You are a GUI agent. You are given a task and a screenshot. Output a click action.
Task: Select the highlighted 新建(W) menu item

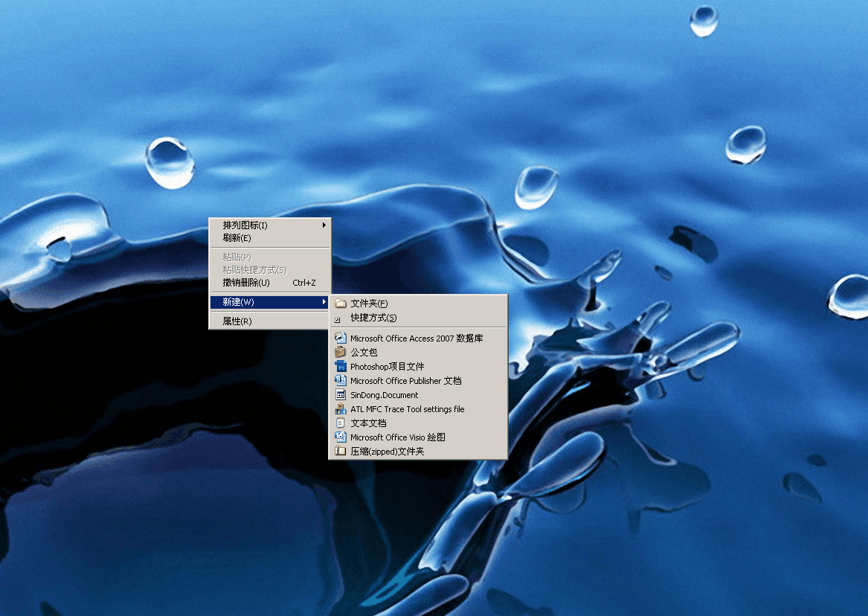pos(270,301)
